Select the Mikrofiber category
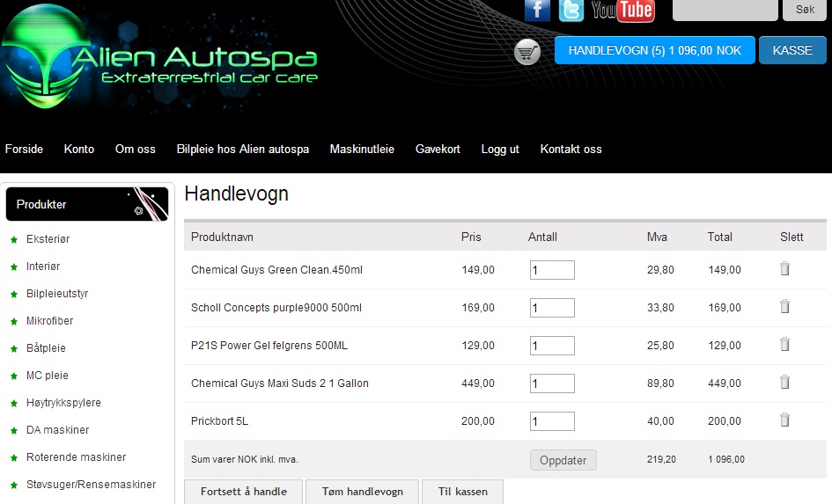The image size is (832, 504). tap(50, 321)
